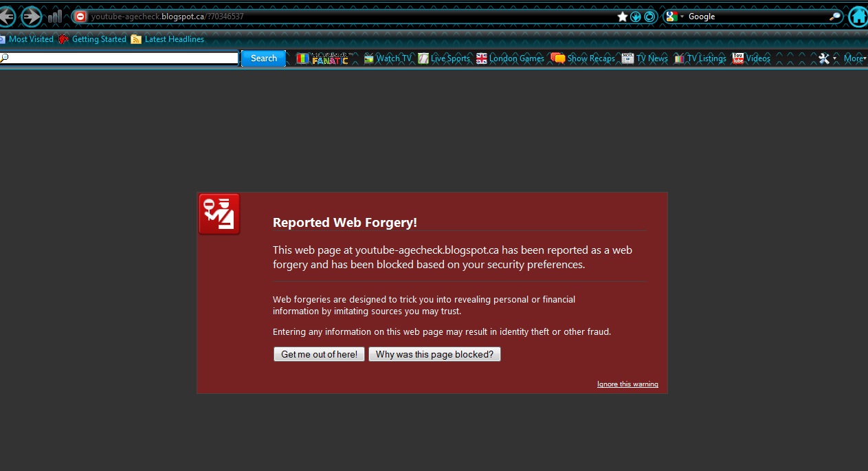Open the Getting Started bookmark

click(92, 39)
